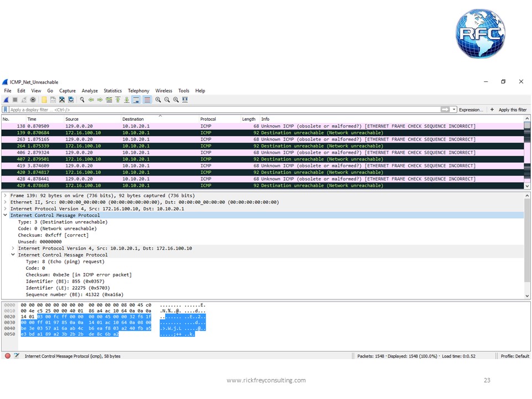Open a capture file via folder icon
Screen dimensions: 532x399
click(x=44, y=100)
